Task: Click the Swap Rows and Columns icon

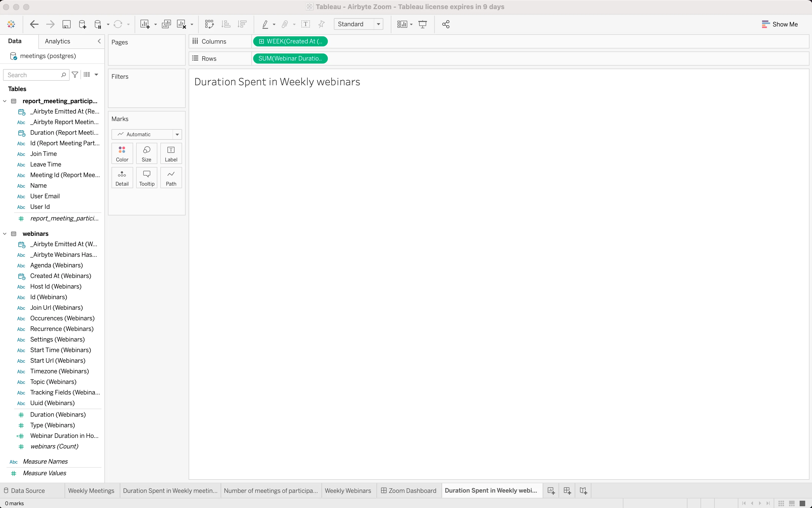Action: coord(209,24)
